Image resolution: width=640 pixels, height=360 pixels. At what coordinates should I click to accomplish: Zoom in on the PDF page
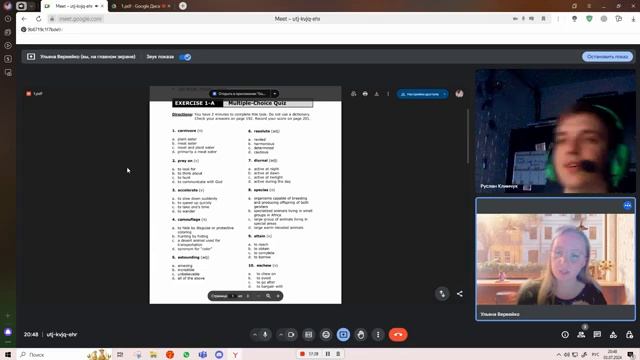tap(278, 296)
